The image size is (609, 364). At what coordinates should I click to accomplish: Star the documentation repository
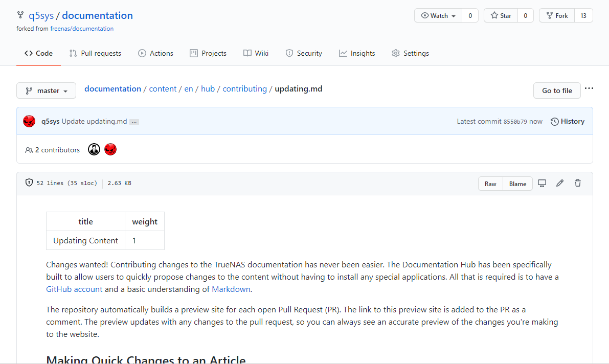pos(501,15)
